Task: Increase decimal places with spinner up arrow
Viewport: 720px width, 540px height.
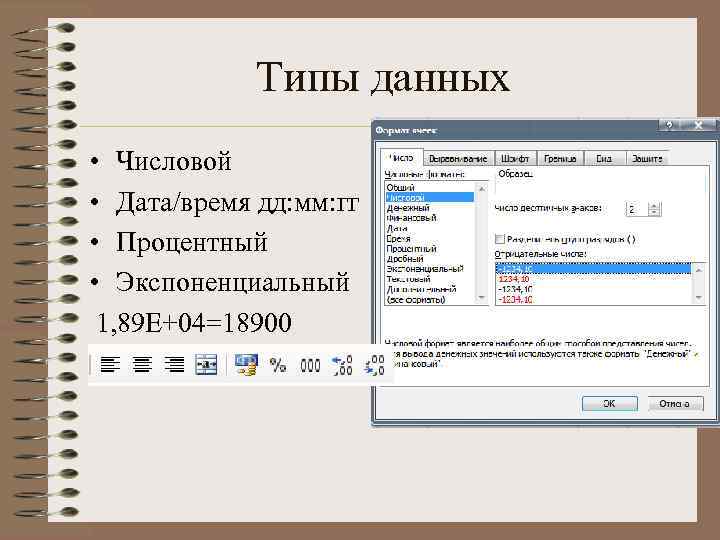Action: click(655, 206)
